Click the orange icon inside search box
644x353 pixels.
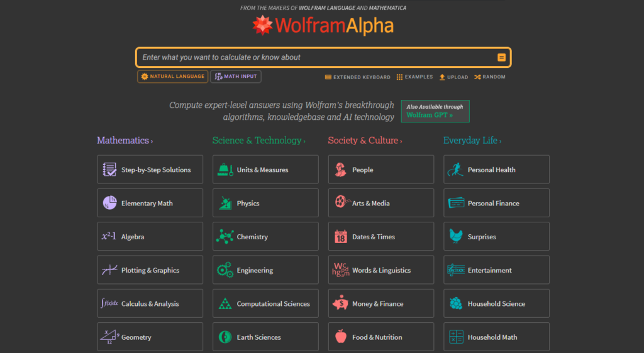(501, 57)
